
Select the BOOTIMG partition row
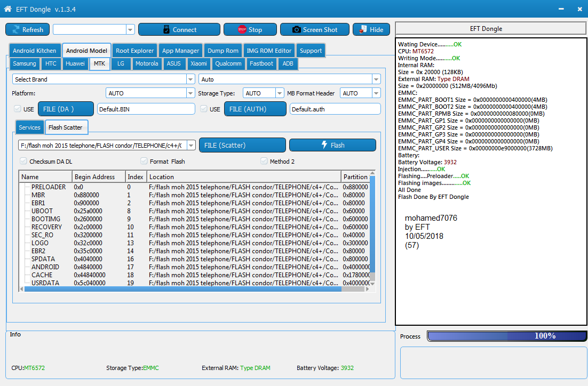[x=194, y=219]
